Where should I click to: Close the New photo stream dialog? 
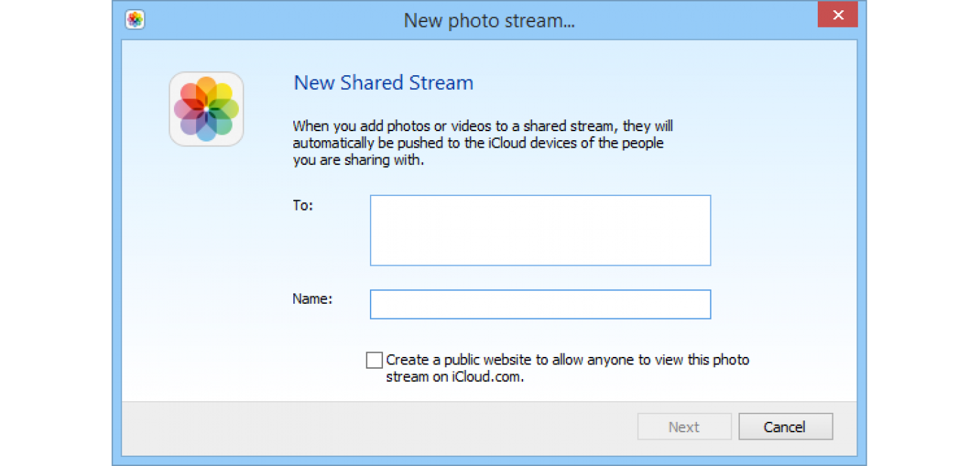[837, 15]
